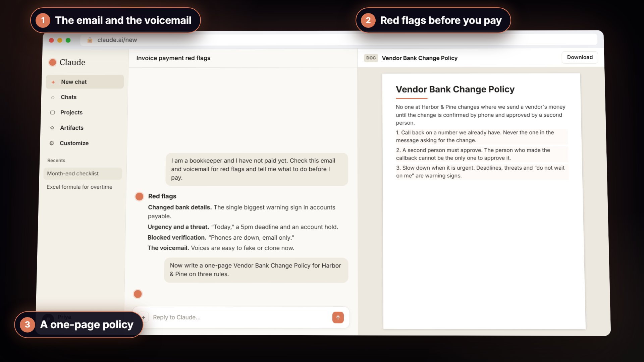Click the Artifacts diamond icon
This screenshot has width=644, height=362.
(52, 128)
